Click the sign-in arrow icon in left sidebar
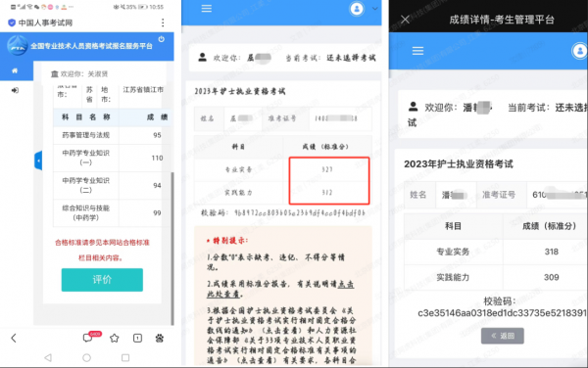588x368 pixels. pyautogui.click(x=15, y=90)
